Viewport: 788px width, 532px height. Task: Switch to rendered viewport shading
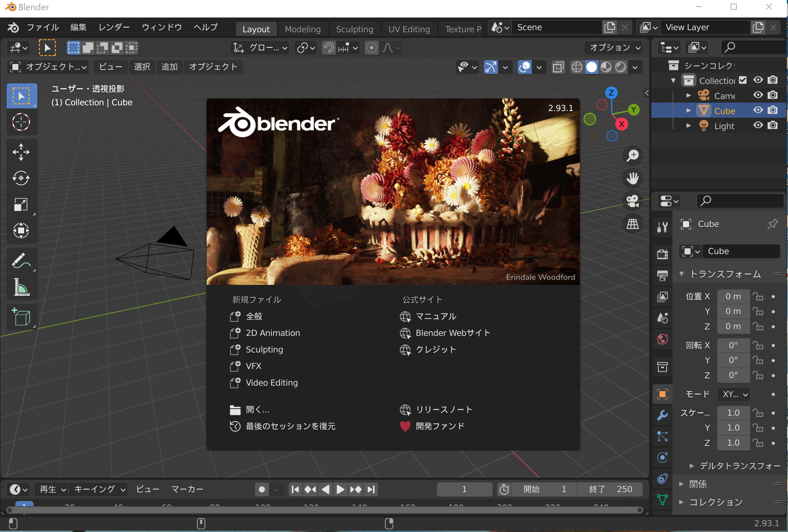(621, 67)
